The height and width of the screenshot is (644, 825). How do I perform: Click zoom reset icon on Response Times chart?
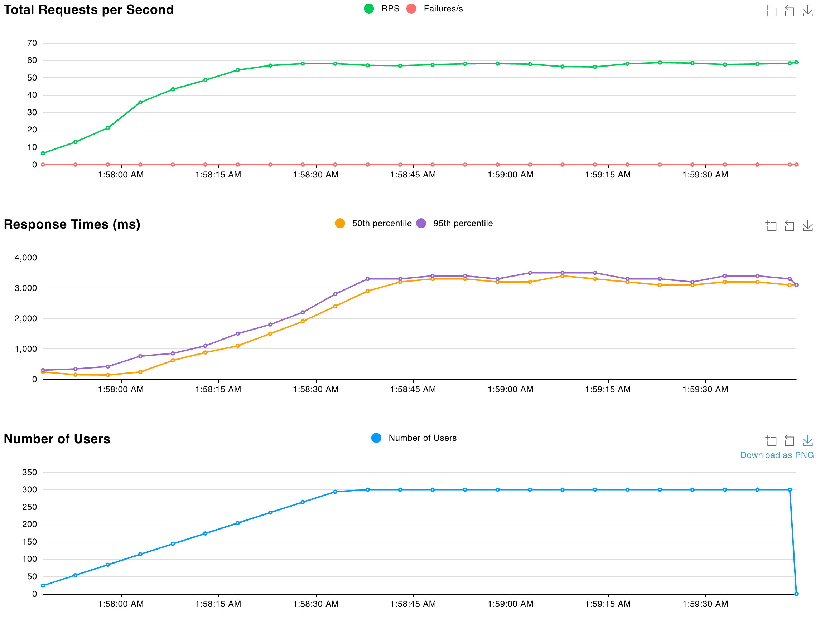click(x=789, y=226)
